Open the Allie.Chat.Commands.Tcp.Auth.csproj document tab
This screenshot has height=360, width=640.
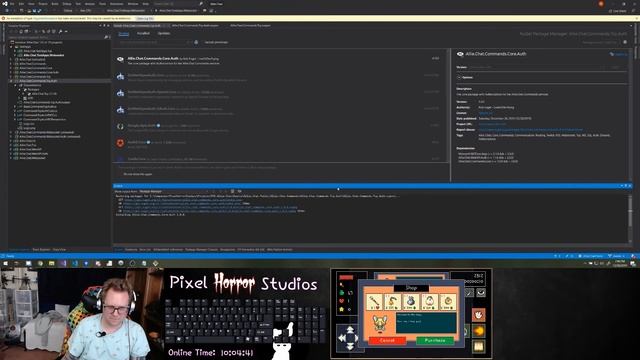pyautogui.click(x=195, y=25)
